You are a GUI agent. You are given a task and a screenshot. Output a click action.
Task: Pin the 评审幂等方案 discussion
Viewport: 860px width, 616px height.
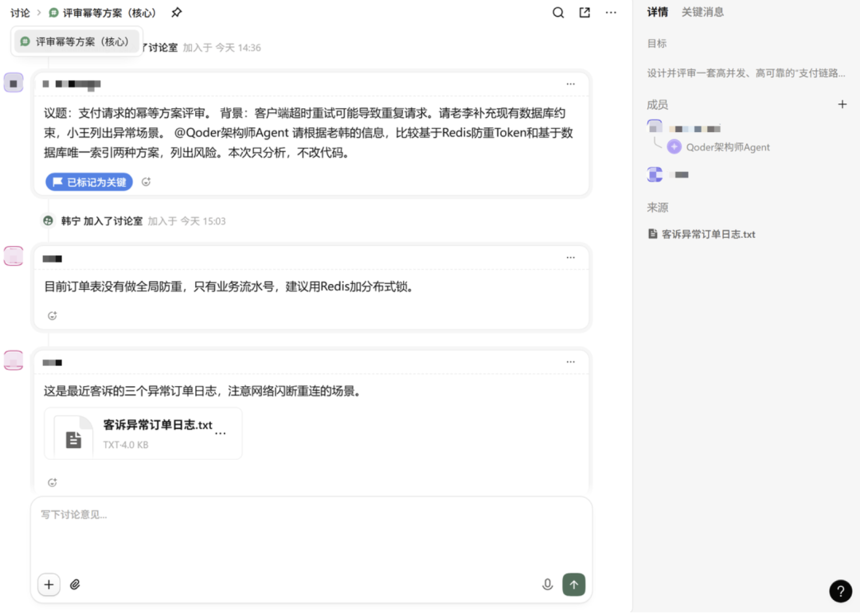pos(176,12)
